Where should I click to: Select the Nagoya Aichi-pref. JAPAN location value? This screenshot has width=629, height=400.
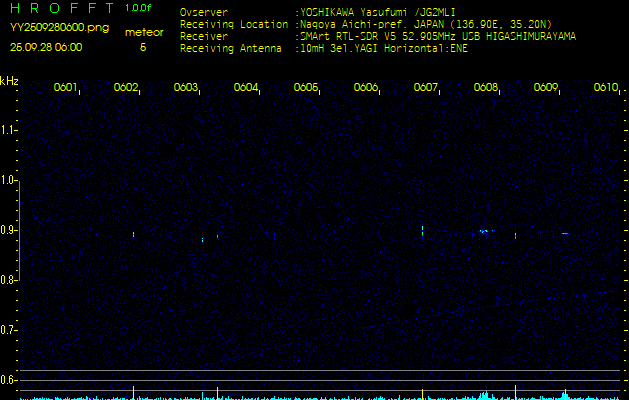coord(426,24)
